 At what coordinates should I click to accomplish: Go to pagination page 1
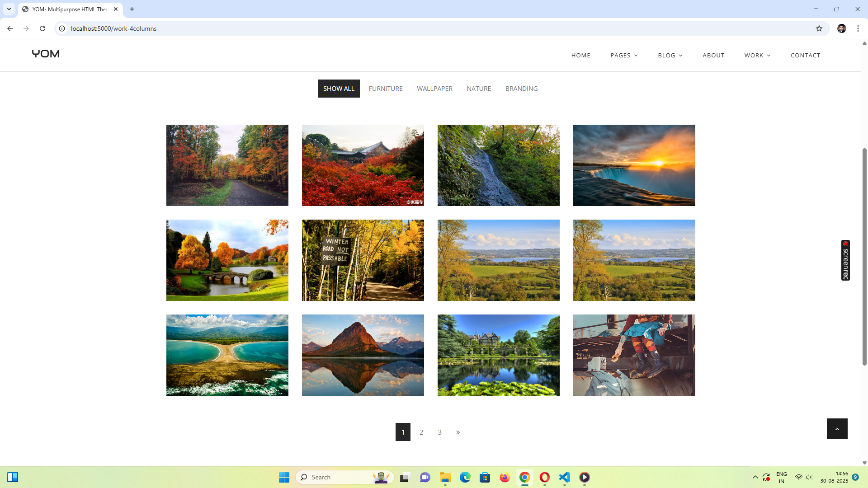tap(403, 432)
